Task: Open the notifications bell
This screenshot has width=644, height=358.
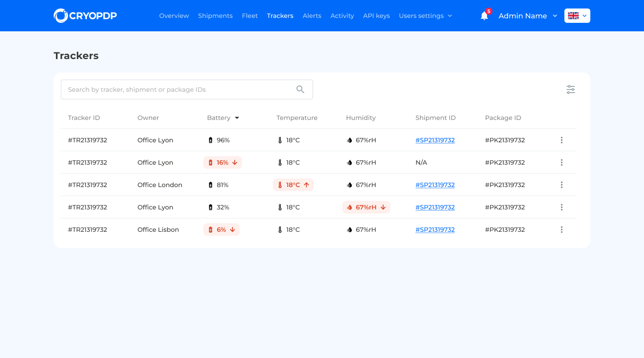Action: [484, 16]
